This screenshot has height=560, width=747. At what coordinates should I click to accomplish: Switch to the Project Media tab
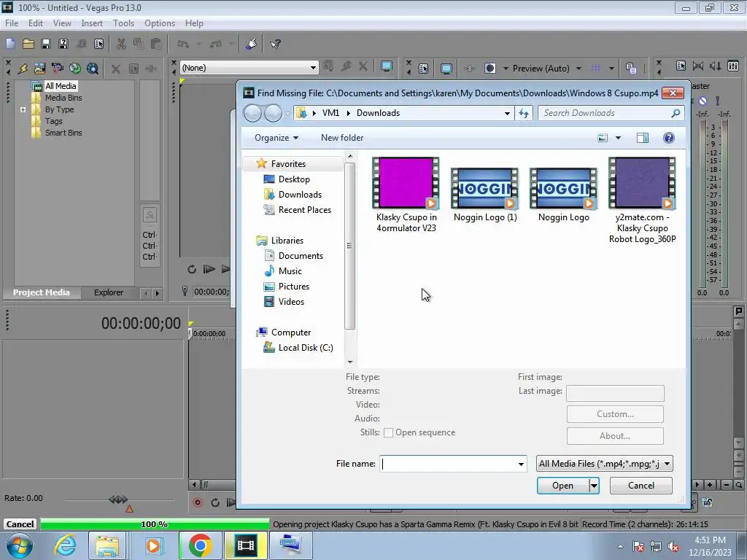41,293
